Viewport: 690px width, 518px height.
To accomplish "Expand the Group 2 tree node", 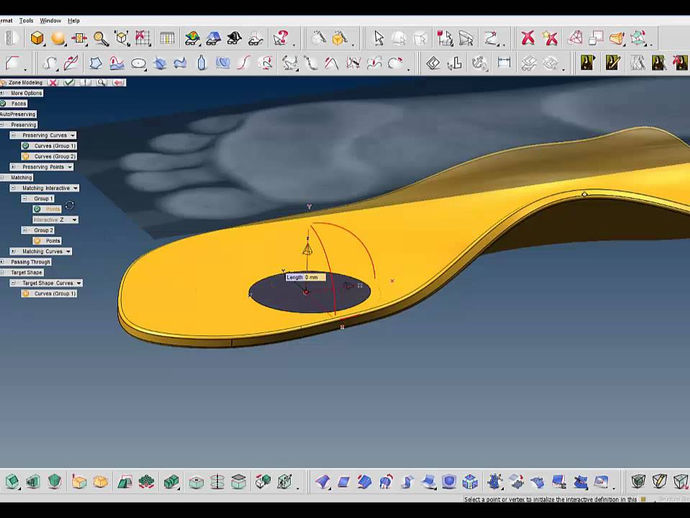I will 25,230.
